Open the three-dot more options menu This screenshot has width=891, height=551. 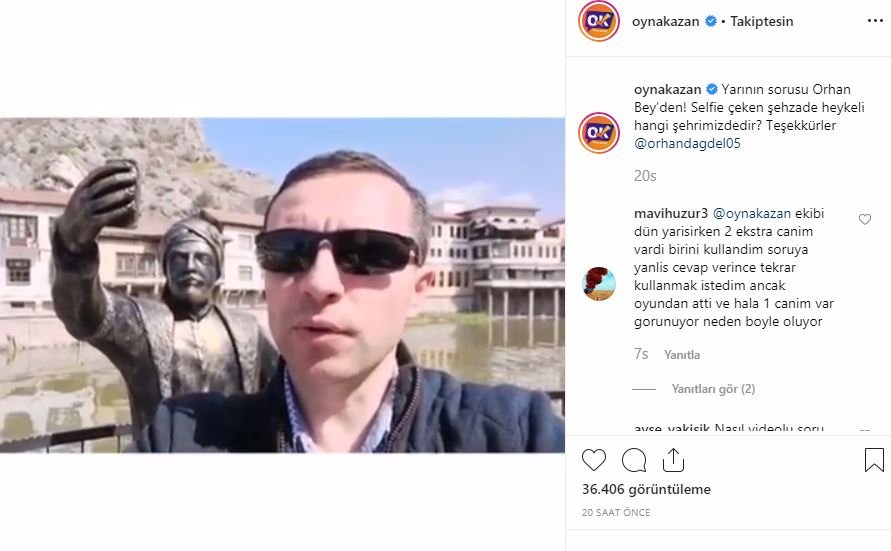(875, 21)
